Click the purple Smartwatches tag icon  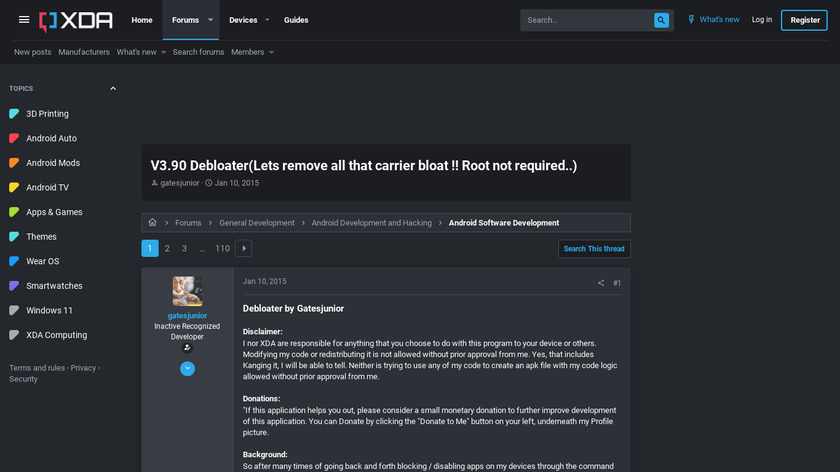(14, 286)
